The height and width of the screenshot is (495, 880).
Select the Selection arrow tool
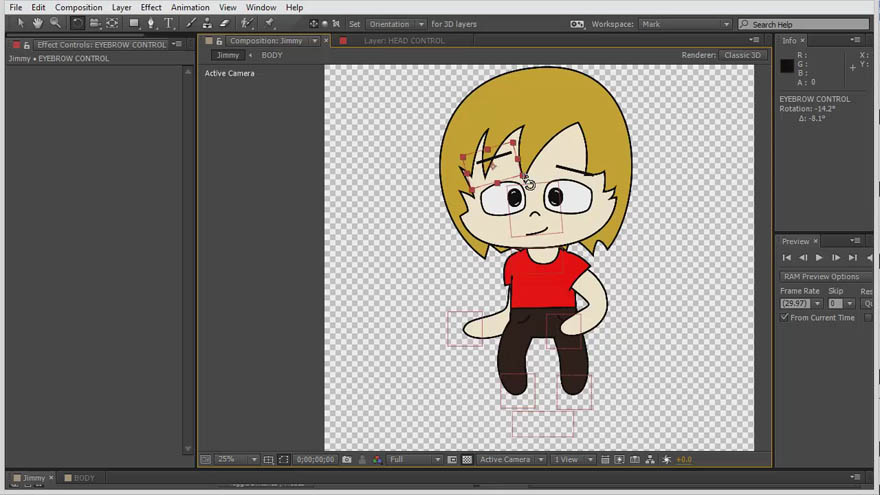21,24
